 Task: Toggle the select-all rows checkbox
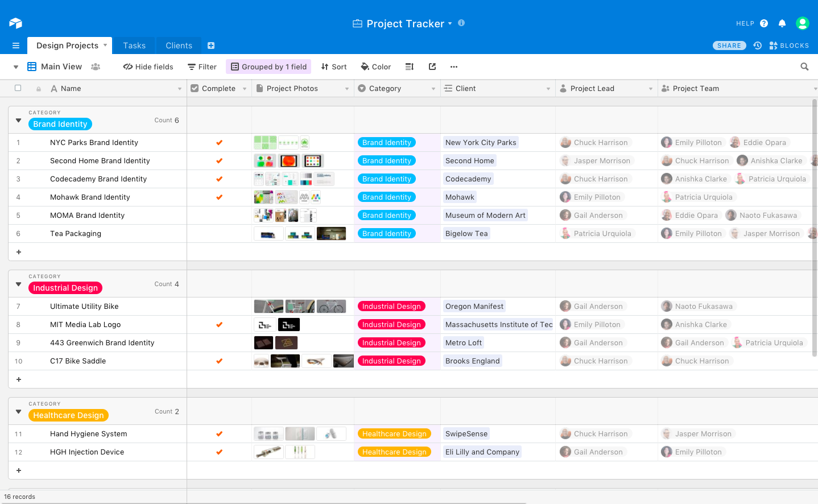point(18,88)
